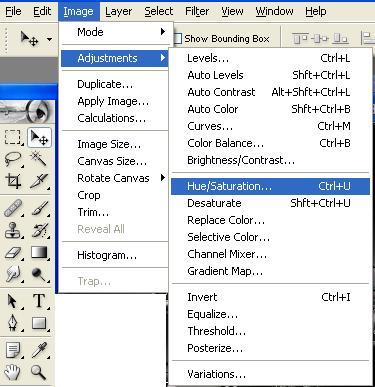Screen dimensions: 375x387
Task: Open Selective Color... dialog
Action: (x=270, y=237)
